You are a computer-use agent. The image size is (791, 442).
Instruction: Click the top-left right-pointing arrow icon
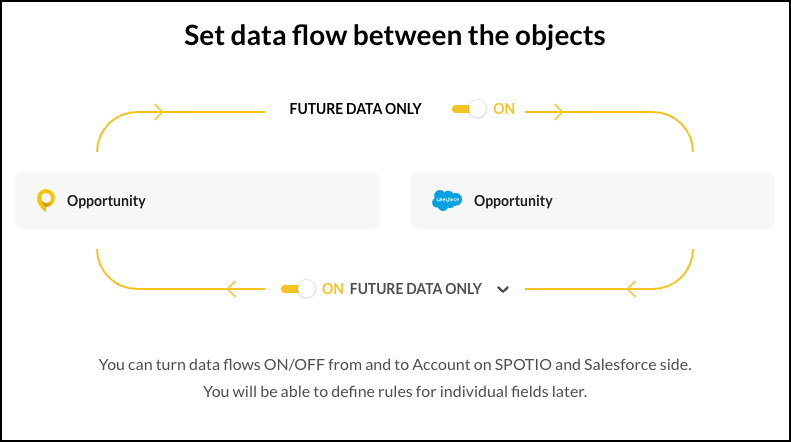click(159, 112)
